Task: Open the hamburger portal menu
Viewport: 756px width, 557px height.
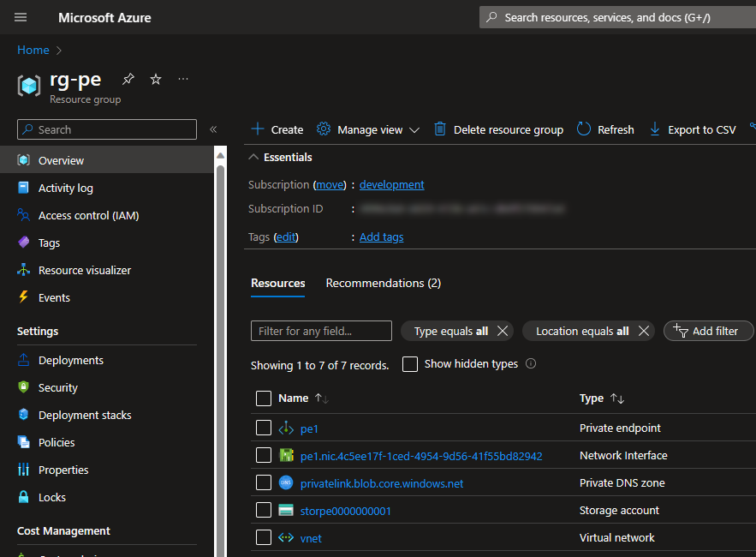Action: pos(21,17)
